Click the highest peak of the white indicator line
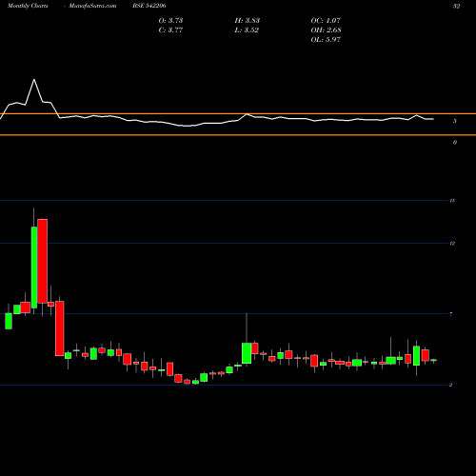 tap(34, 79)
